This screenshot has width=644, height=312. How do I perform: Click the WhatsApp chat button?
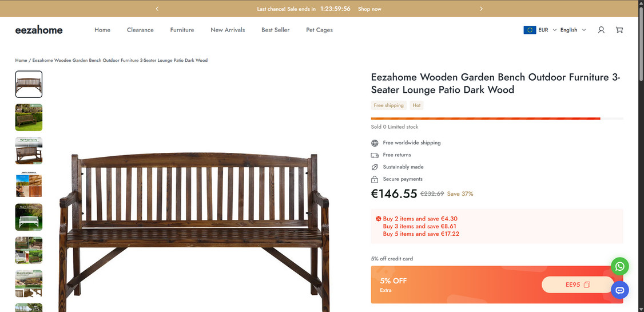619,266
